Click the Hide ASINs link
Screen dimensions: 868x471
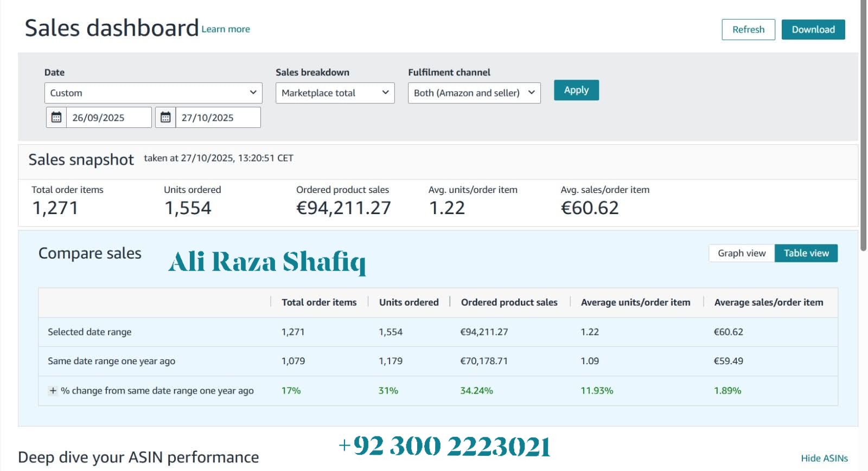tap(824, 458)
